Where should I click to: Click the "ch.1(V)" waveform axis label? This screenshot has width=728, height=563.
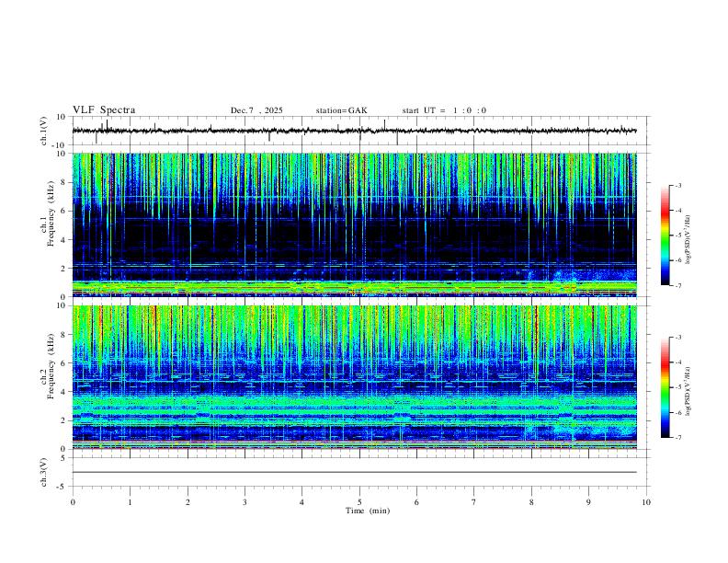coord(44,131)
